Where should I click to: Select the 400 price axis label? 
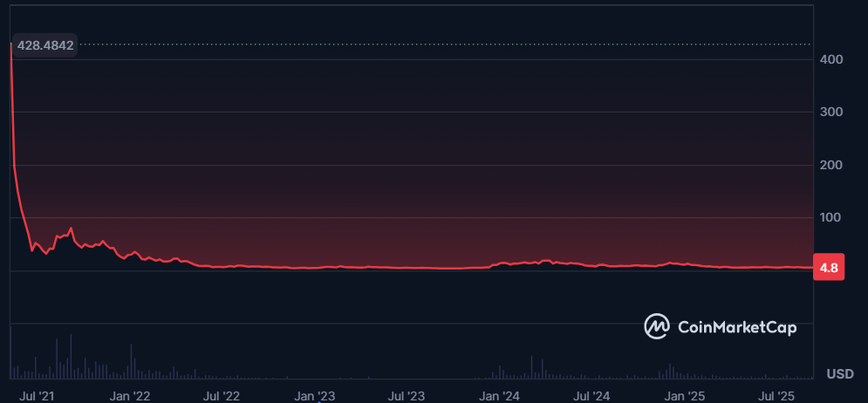[831, 59]
